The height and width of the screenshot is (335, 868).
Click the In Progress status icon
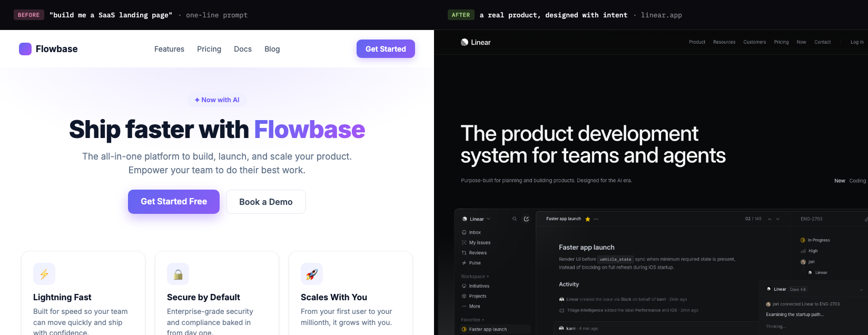tap(803, 240)
